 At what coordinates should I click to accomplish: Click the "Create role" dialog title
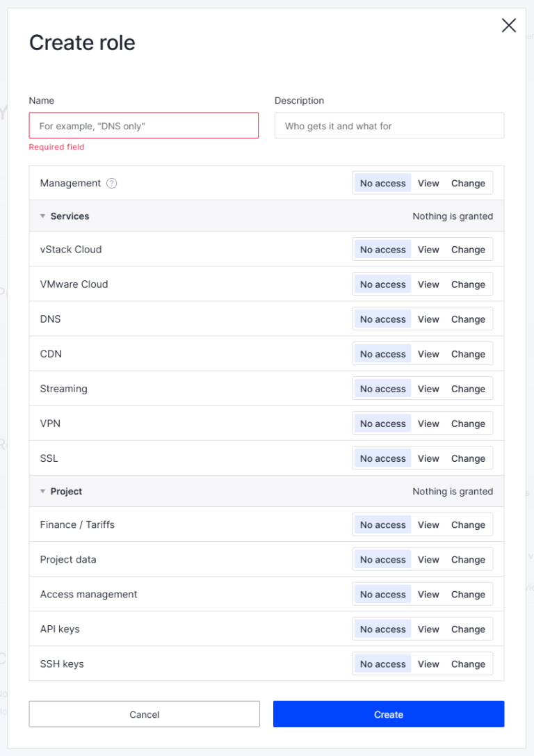[x=83, y=42]
